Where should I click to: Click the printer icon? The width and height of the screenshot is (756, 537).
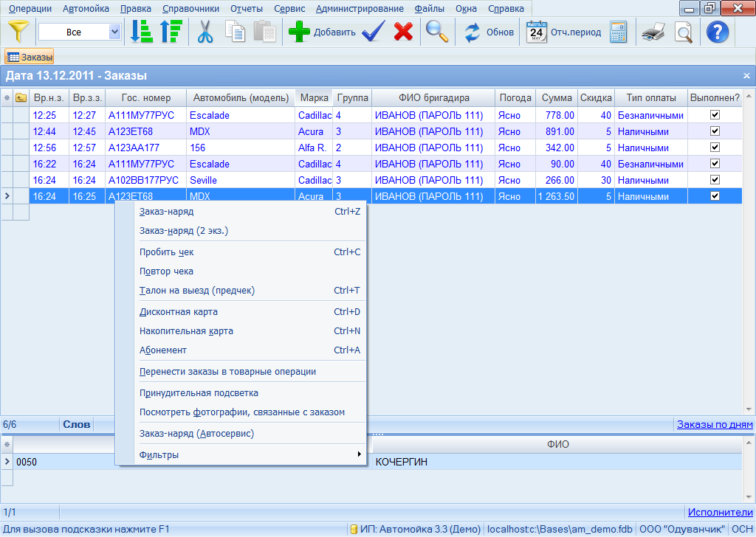(x=653, y=32)
